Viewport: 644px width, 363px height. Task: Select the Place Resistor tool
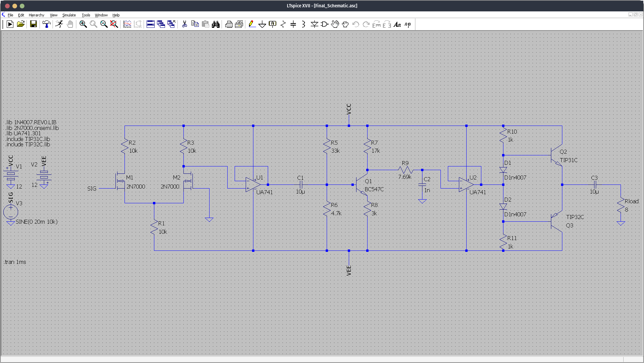point(283,24)
